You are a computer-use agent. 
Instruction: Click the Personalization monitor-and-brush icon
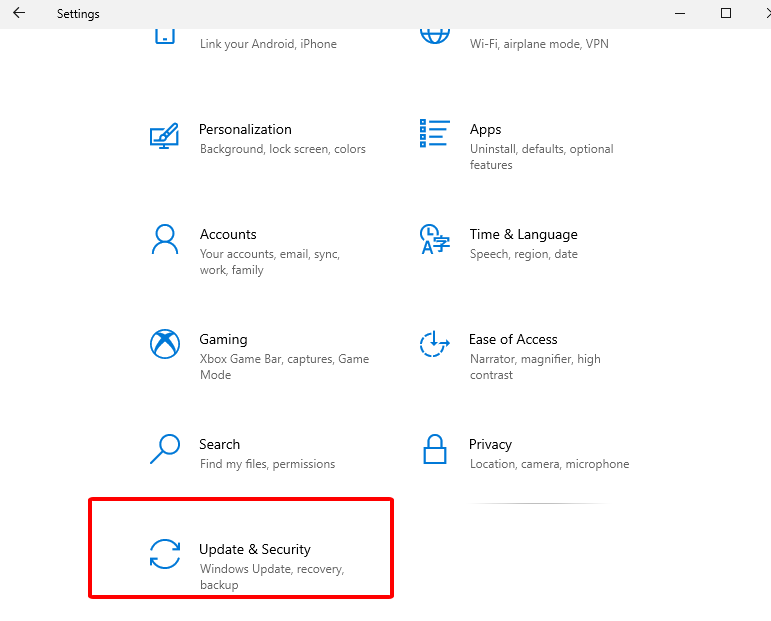[164, 137]
